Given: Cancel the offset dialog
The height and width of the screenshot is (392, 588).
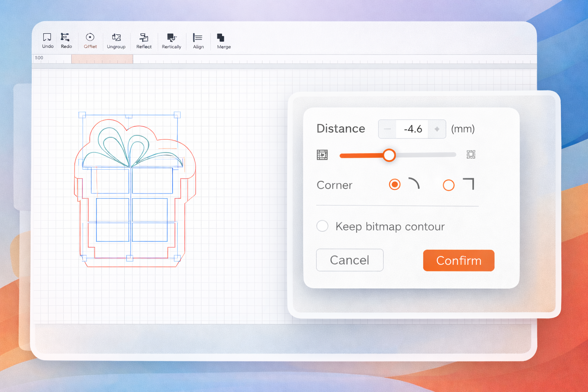Looking at the screenshot, I should coord(350,260).
